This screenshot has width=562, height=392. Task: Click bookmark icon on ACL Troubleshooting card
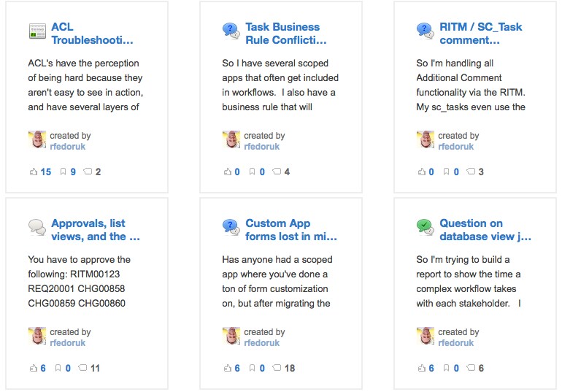pos(63,172)
